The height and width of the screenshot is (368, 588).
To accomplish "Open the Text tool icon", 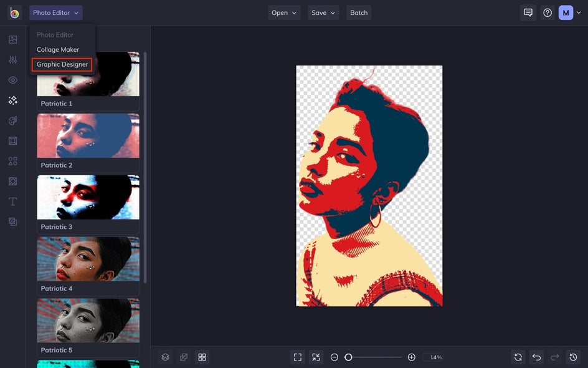I will [x=12, y=201].
